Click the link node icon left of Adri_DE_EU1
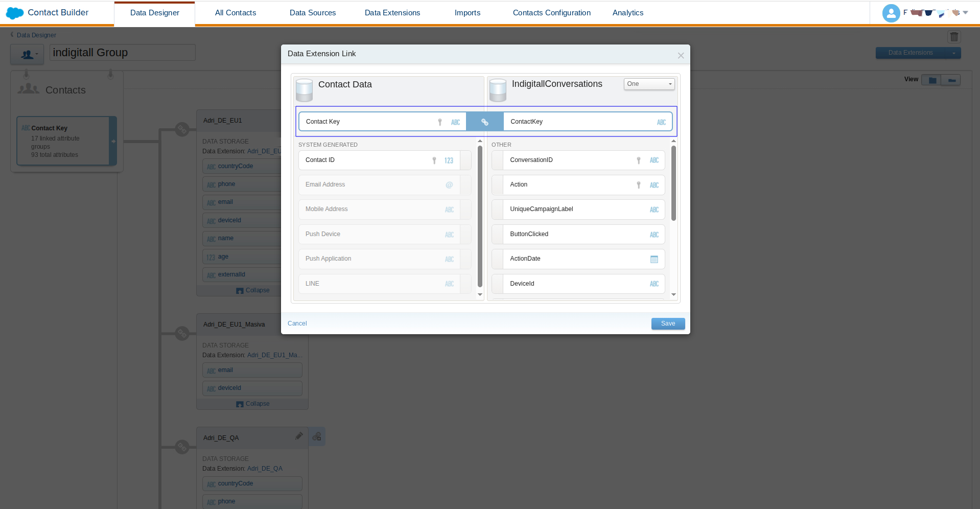 click(x=182, y=130)
